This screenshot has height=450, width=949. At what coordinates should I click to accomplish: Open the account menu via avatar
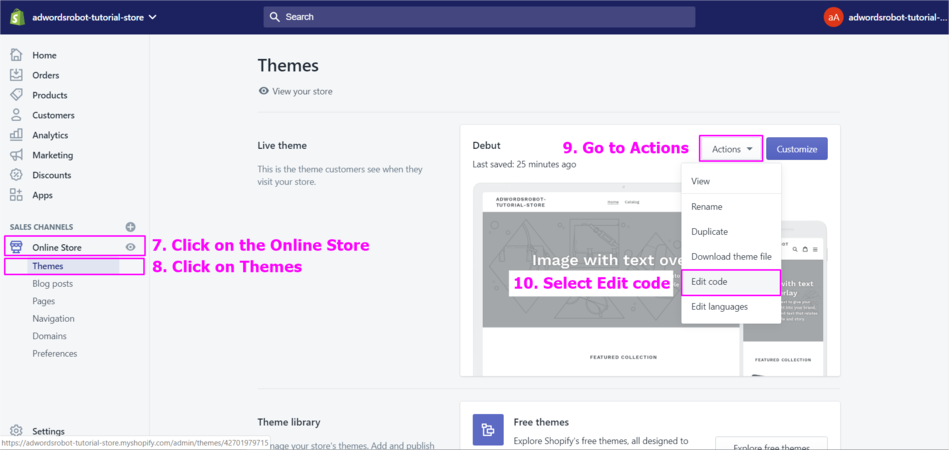[x=833, y=17]
